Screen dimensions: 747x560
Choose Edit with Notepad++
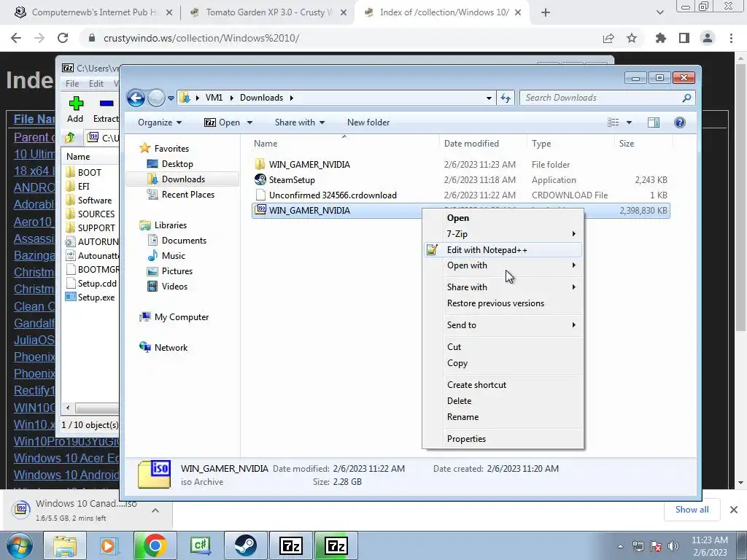coord(503,249)
